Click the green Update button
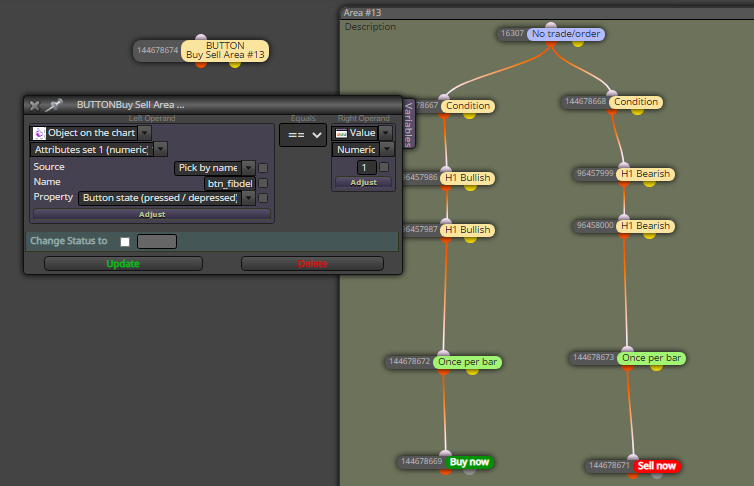The width and height of the screenshot is (754, 486). [x=123, y=263]
